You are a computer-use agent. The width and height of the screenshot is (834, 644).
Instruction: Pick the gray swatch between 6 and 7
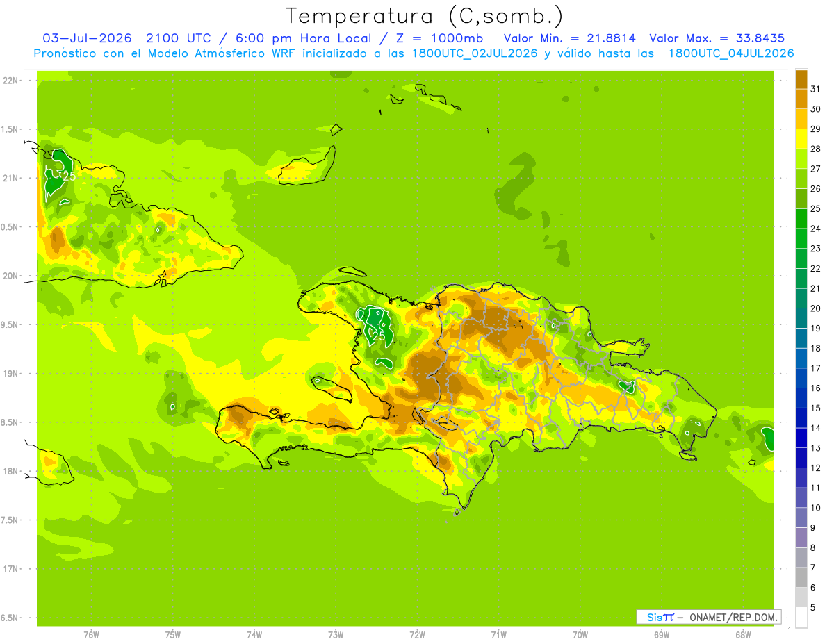[801, 577]
